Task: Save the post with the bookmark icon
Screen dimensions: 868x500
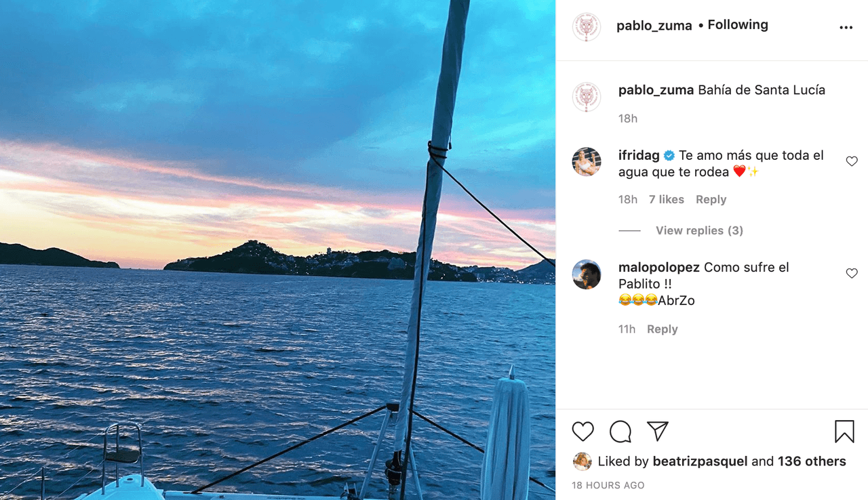Action: 843,430
